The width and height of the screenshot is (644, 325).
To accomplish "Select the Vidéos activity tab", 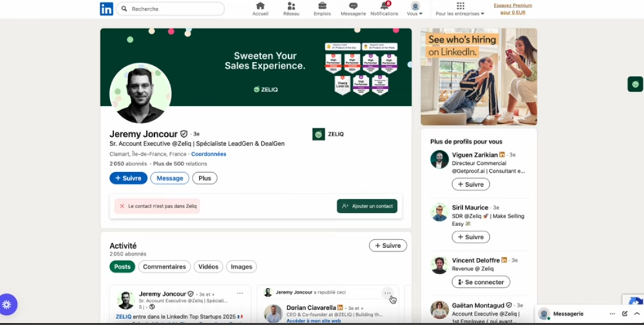I will point(208,266).
